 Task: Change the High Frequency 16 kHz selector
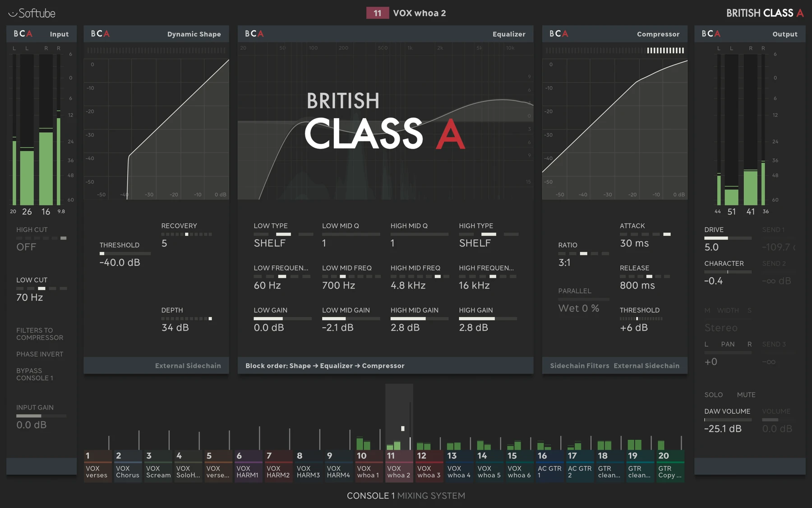point(488,276)
